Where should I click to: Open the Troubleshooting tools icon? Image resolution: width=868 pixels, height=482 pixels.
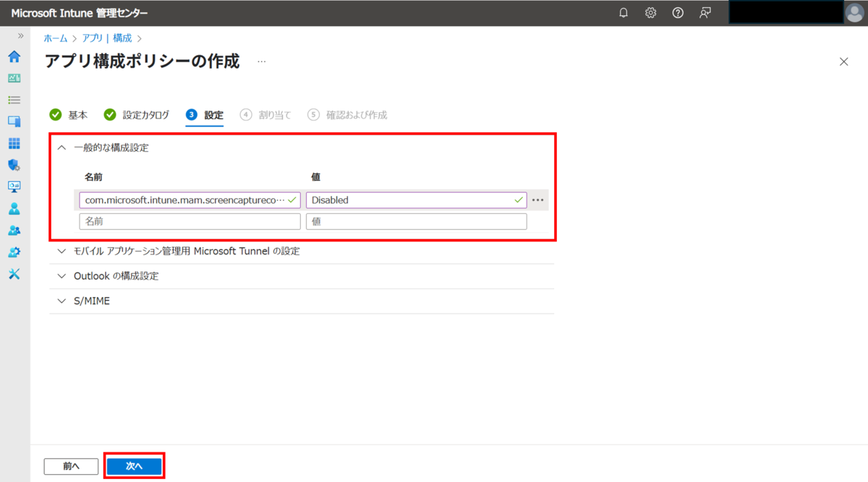[14, 274]
